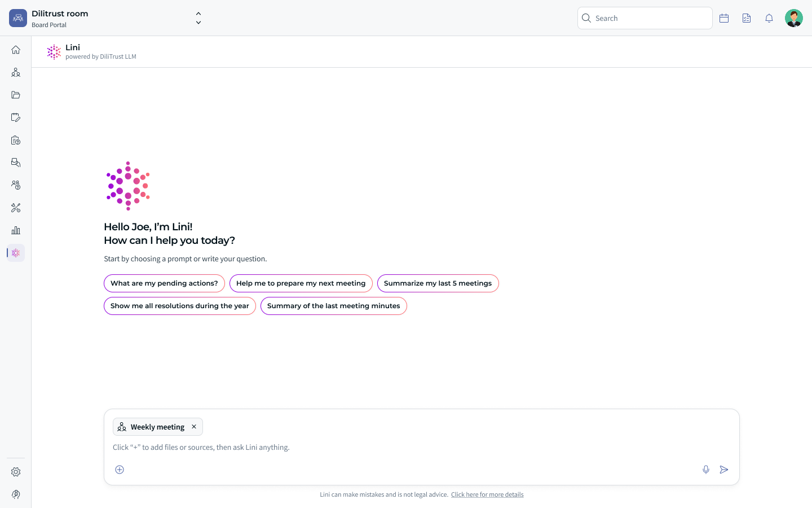Open the bar chart statistics icon
Image resolution: width=812 pixels, height=508 pixels.
tap(16, 230)
